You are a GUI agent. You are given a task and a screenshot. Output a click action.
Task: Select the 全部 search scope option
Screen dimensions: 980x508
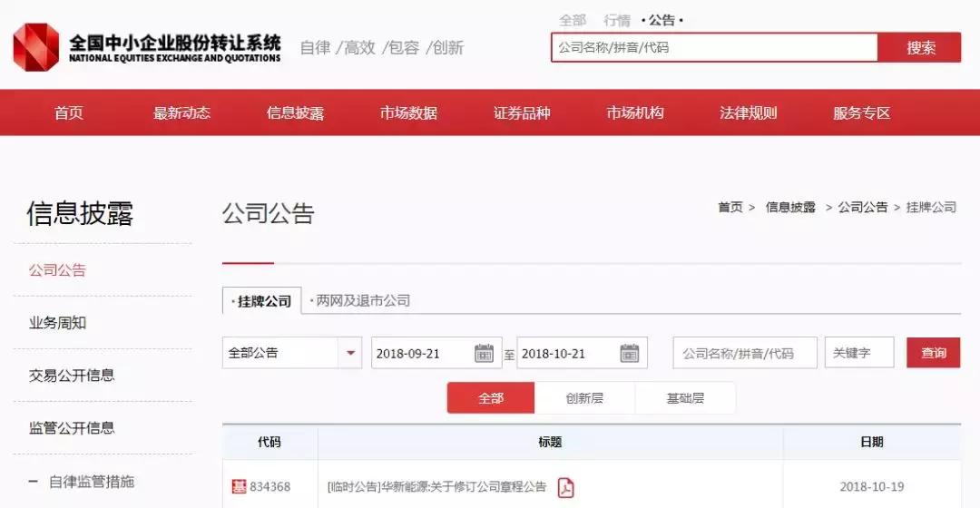click(x=573, y=20)
